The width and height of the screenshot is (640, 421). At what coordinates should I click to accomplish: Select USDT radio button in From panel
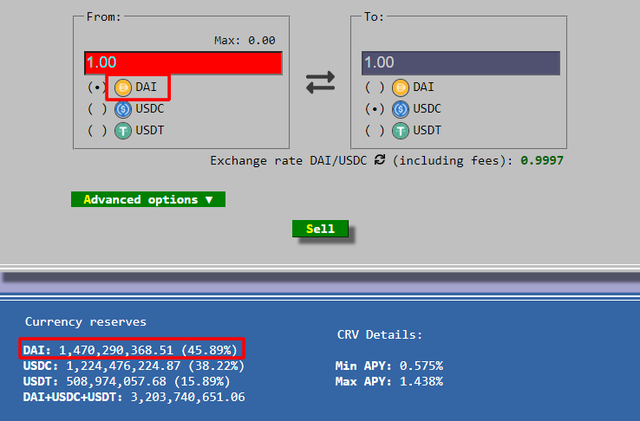97,131
